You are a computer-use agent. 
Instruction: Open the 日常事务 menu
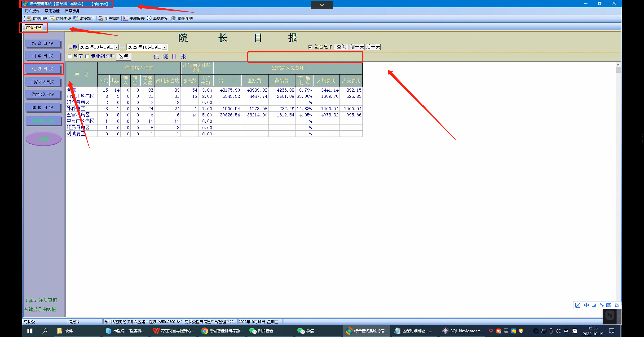pos(72,11)
